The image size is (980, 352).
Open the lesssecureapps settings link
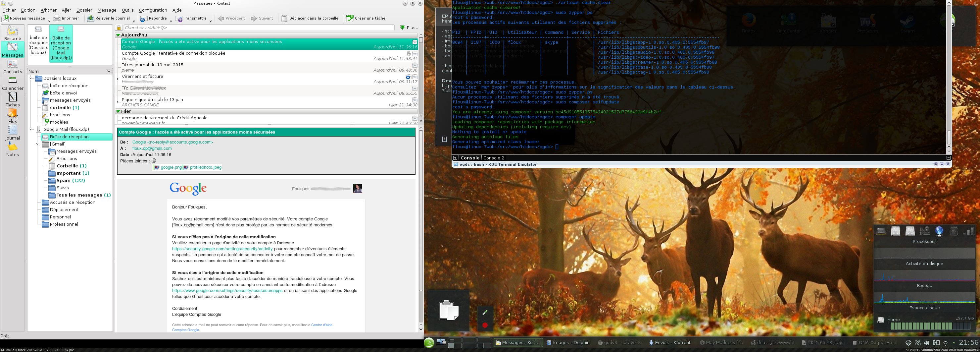[227, 291]
